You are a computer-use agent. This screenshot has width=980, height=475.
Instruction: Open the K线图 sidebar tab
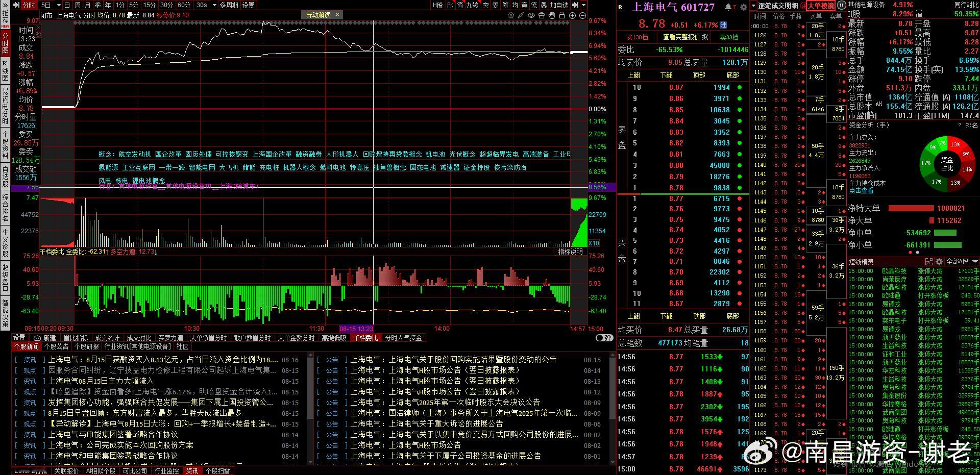[x=5, y=71]
